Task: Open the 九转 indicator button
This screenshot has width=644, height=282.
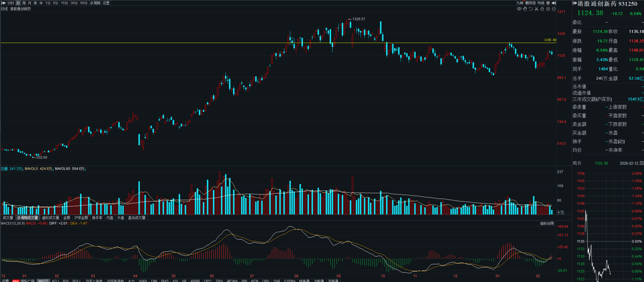Action: tap(520, 3)
